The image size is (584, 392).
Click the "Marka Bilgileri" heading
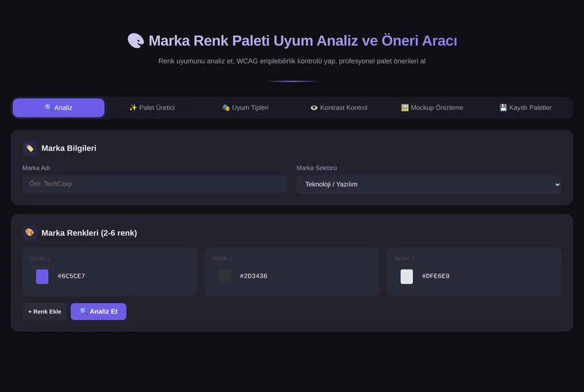click(x=69, y=148)
